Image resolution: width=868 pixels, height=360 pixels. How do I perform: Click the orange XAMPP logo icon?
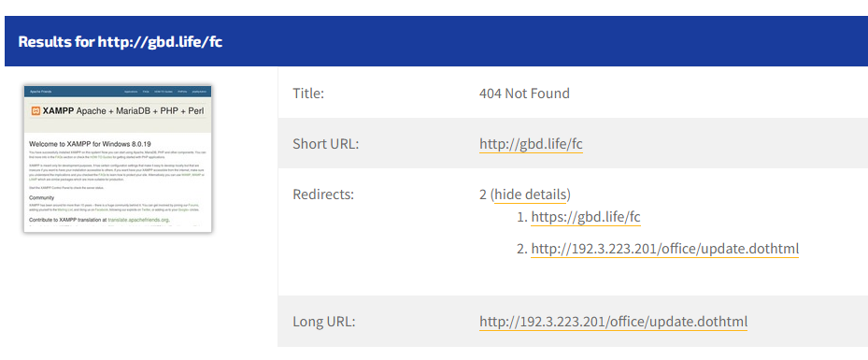point(36,110)
